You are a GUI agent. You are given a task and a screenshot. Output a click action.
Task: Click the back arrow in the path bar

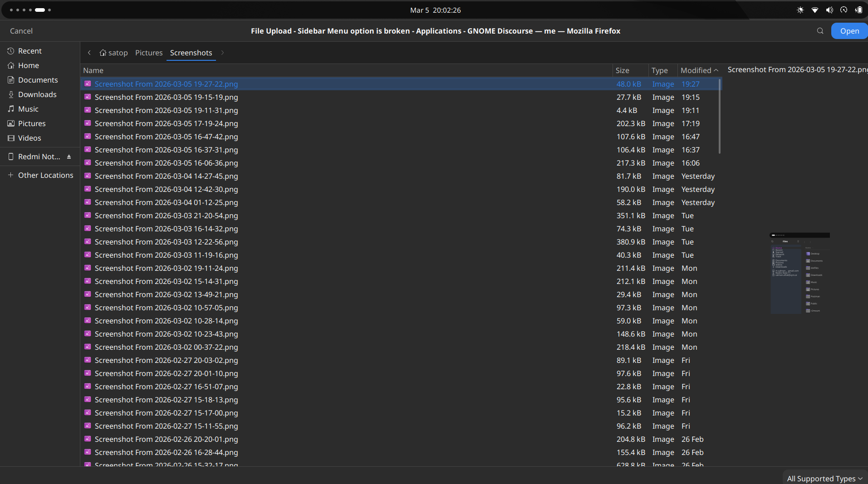pyautogui.click(x=89, y=53)
